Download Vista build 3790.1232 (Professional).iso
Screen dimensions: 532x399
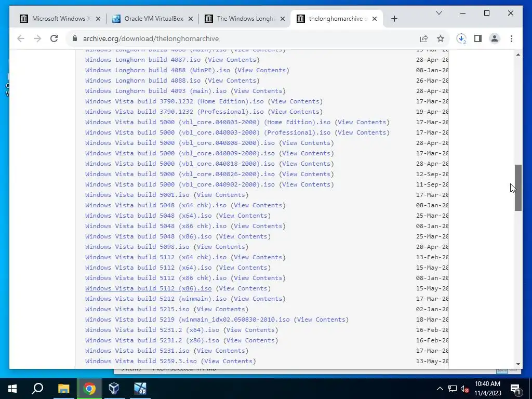[175, 112]
